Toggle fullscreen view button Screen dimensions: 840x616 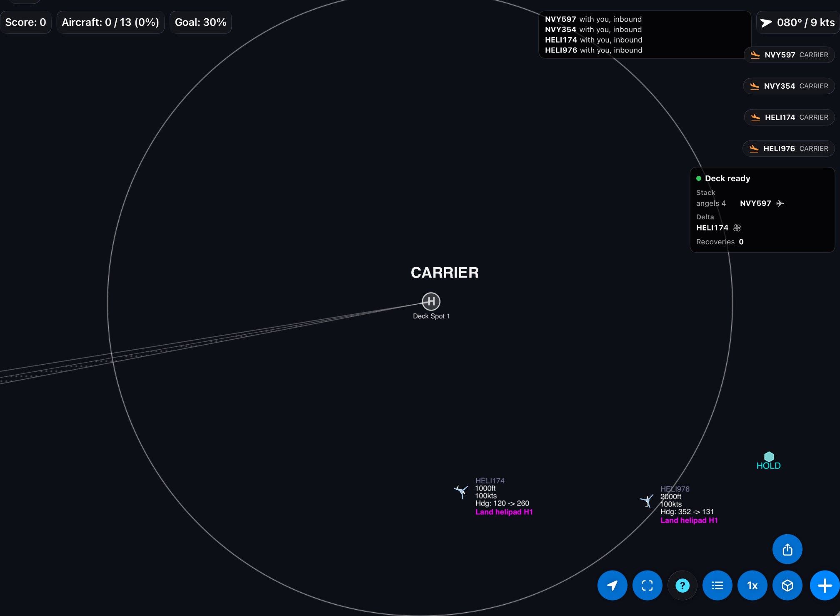coord(647,585)
